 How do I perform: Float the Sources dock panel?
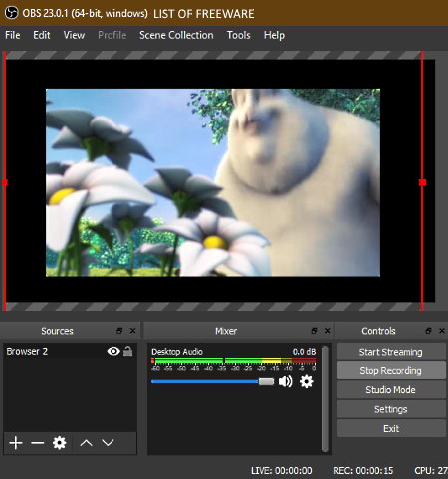[119, 331]
